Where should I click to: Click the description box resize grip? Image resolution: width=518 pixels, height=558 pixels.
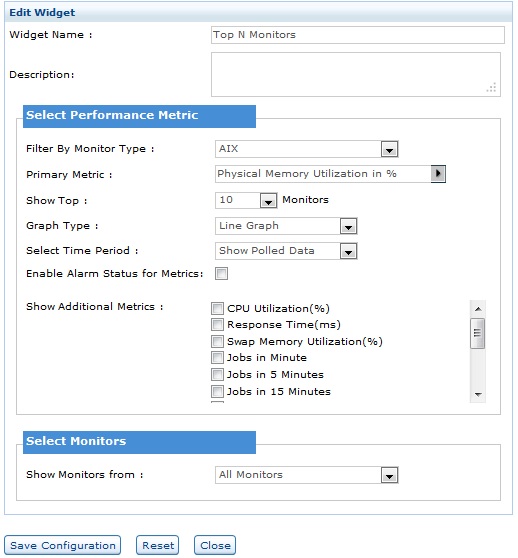491,88
